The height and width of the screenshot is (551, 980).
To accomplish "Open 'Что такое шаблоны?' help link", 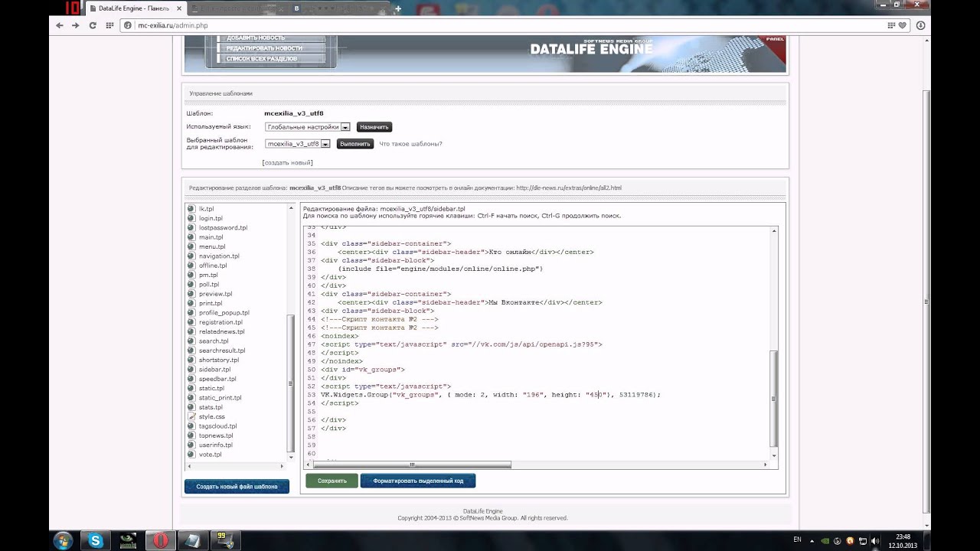I will [x=410, y=144].
